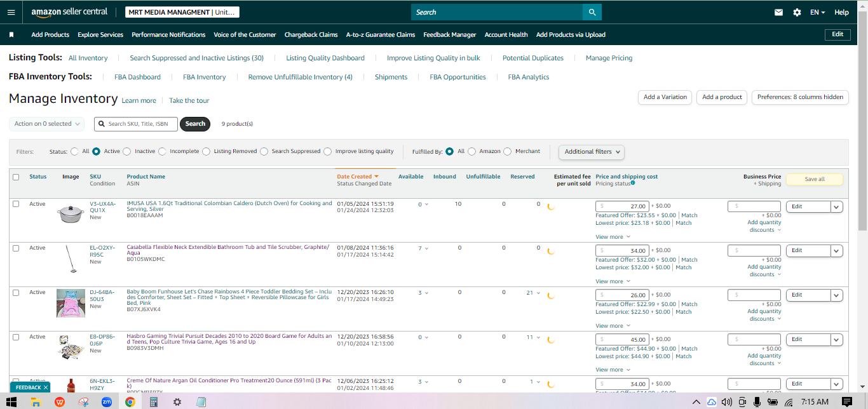The width and height of the screenshot is (868, 409).
Task: Expand Add quantity discounts for the Casabella row
Action: pos(764,271)
